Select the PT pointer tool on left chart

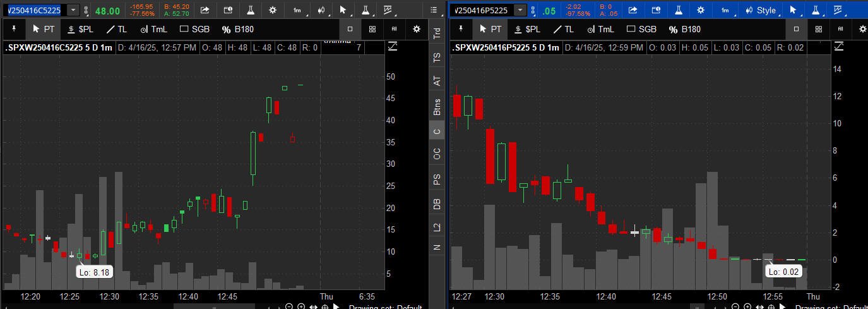(44, 29)
